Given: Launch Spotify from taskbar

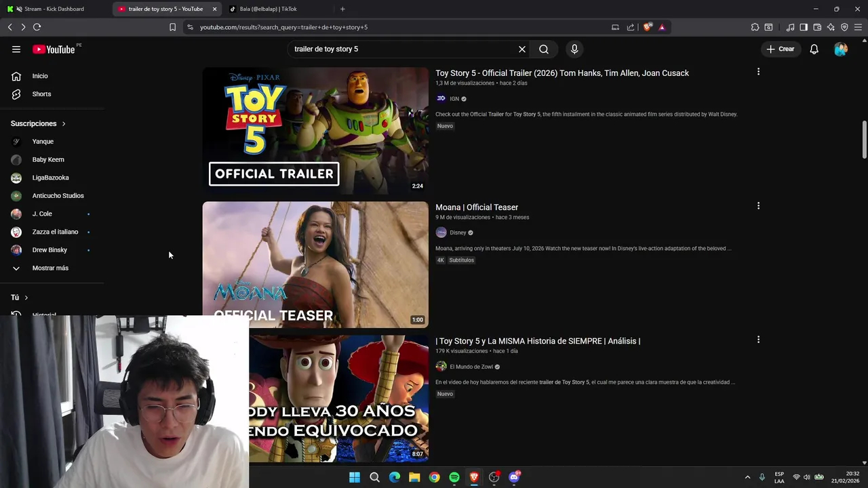Looking at the screenshot, I should [x=454, y=477].
